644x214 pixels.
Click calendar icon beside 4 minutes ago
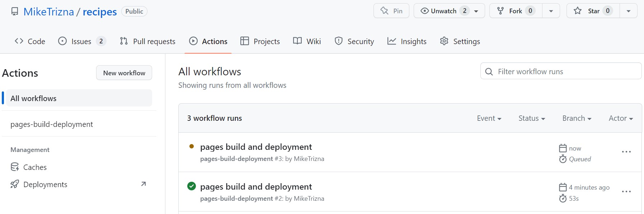563,187
